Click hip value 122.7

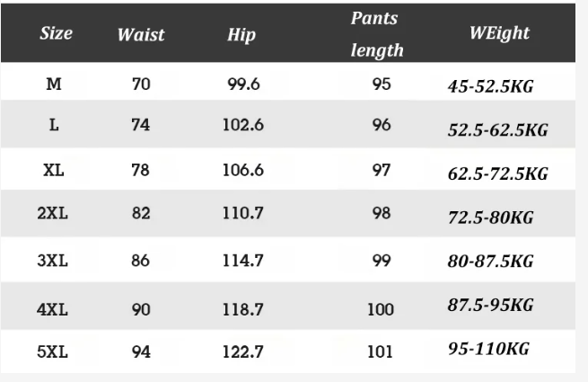[243, 352]
